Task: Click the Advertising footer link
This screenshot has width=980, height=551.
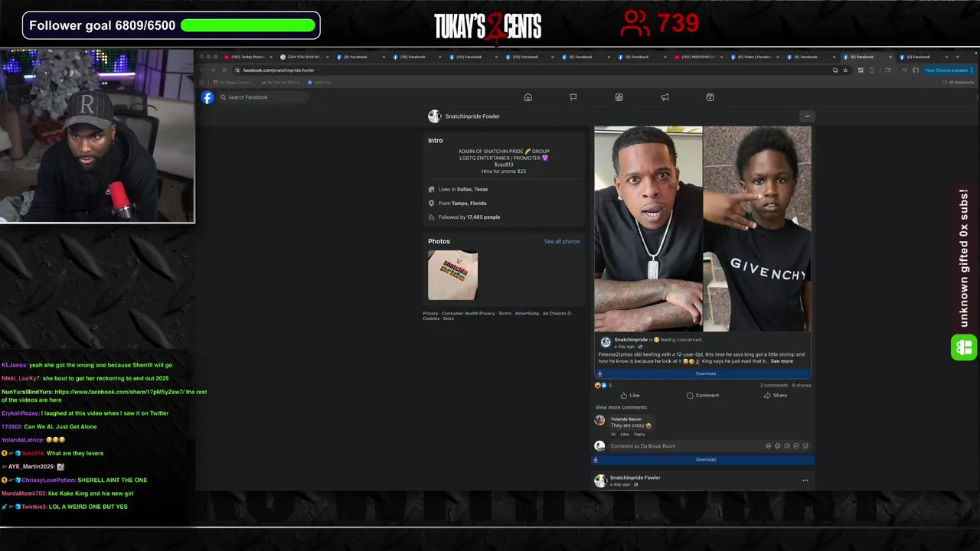Action: (x=527, y=314)
